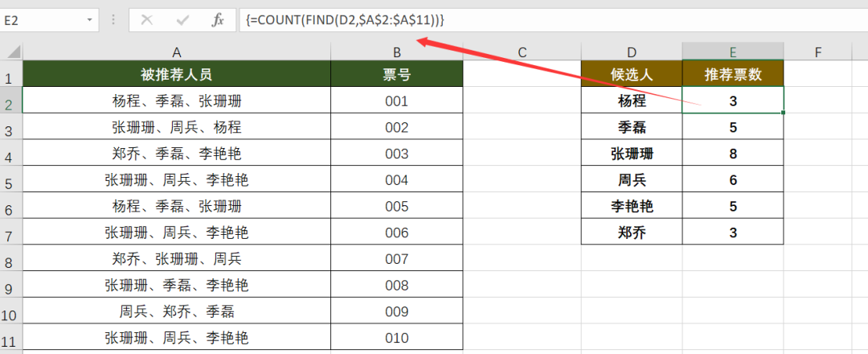Viewport: 868px width, 354px height.
Task: Select row 2 header
Action: point(10,102)
